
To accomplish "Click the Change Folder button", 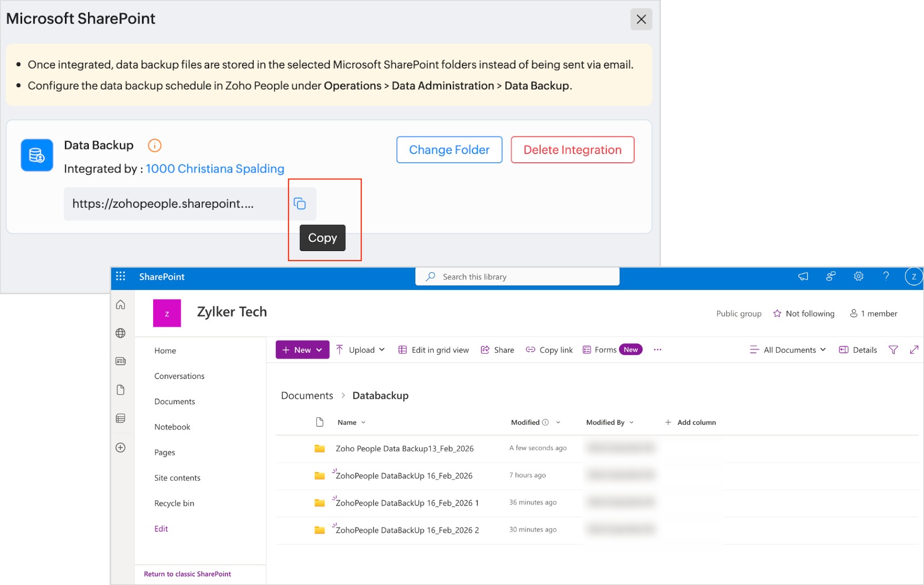I will point(449,150).
